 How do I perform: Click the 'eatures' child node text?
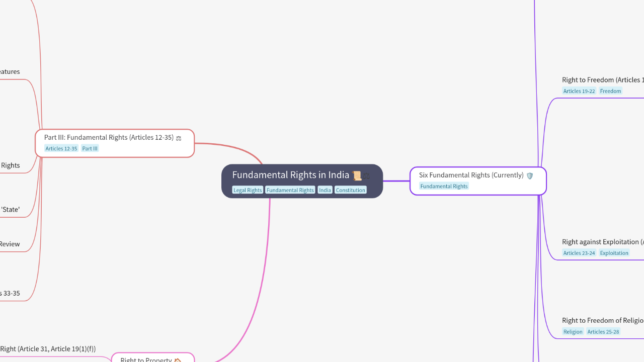[x=10, y=72]
